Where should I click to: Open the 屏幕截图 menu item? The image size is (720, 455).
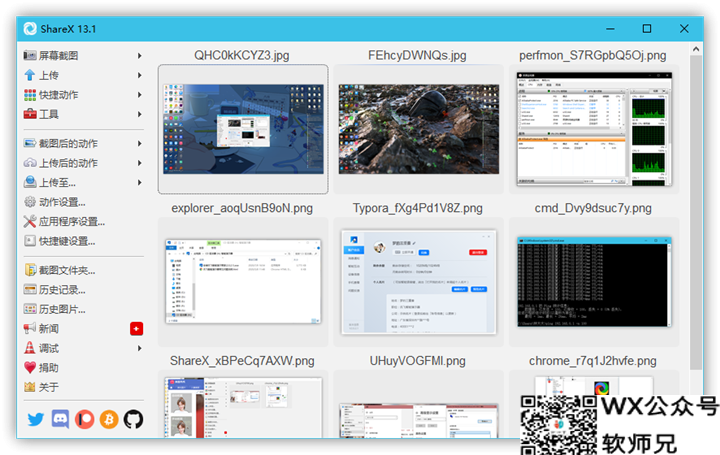(x=83, y=56)
